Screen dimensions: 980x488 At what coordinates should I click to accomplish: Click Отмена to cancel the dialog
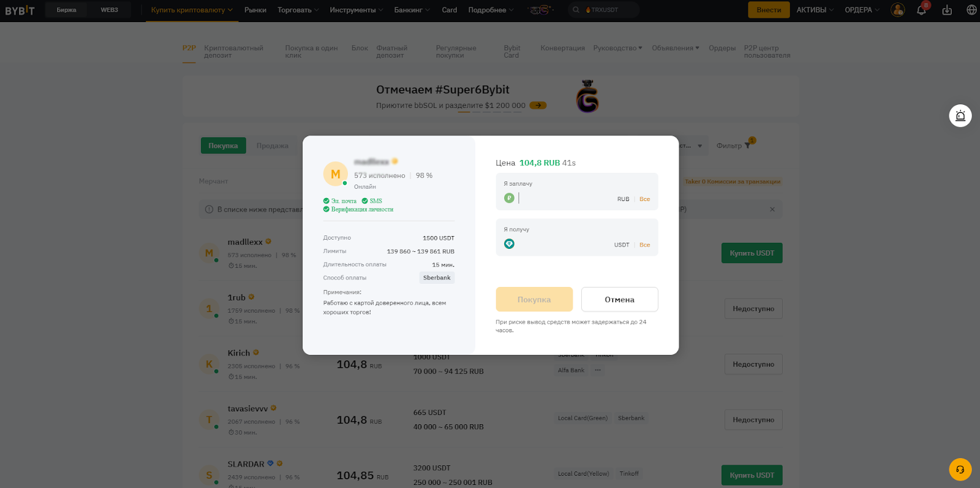[x=619, y=299]
